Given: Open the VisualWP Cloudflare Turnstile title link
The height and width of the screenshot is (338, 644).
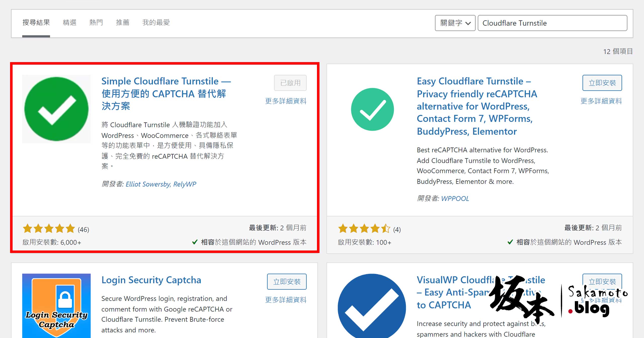Looking at the screenshot, I should click(x=480, y=292).
